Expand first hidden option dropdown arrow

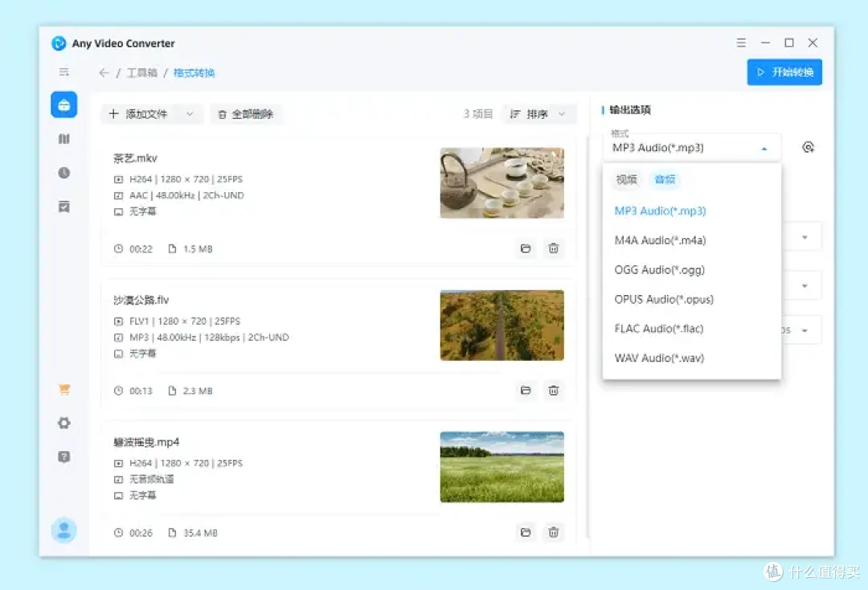pos(805,237)
